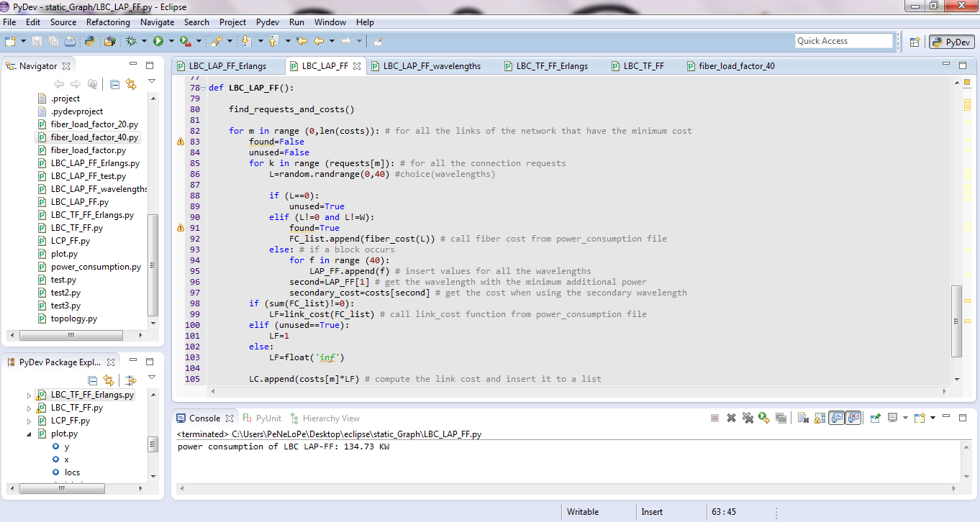Toggle Scroll Lock in Console
The width and height of the screenshot is (980, 522).
tap(820, 418)
